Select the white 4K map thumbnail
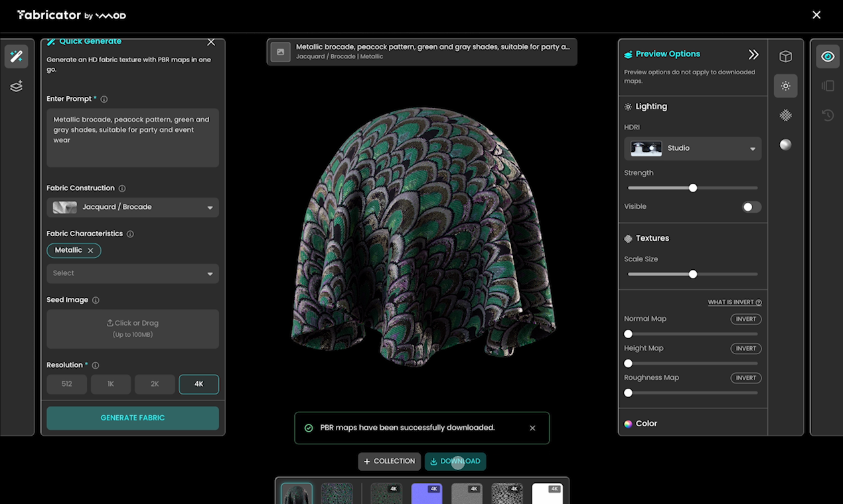 (547, 493)
